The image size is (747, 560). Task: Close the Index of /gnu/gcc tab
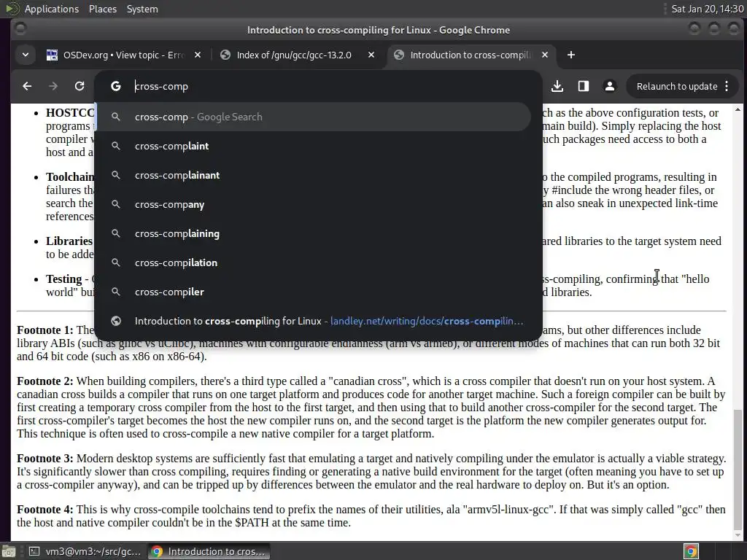click(x=371, y=55)
